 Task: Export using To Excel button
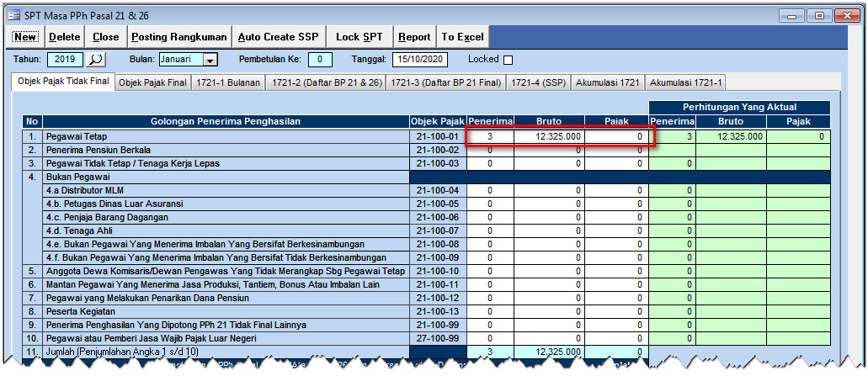click(463, 37)
